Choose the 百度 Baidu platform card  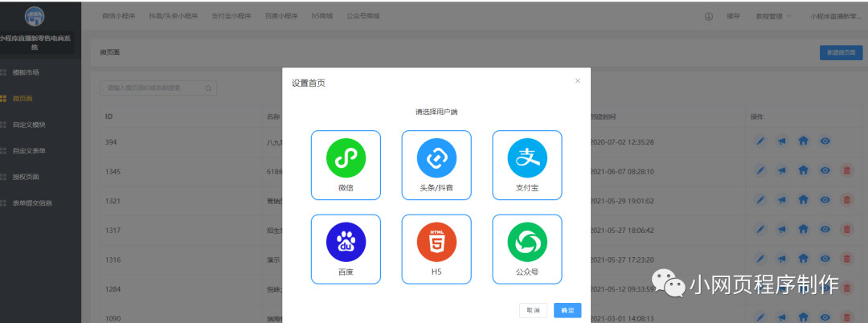coord(346,249)
